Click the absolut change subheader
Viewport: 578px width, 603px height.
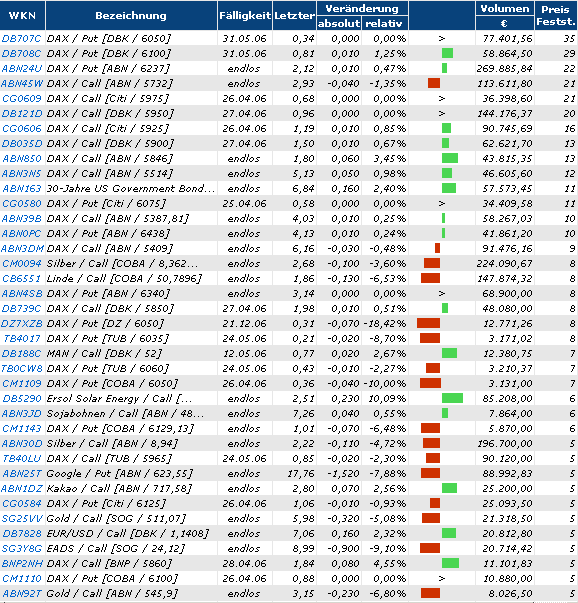click(339, 23)
